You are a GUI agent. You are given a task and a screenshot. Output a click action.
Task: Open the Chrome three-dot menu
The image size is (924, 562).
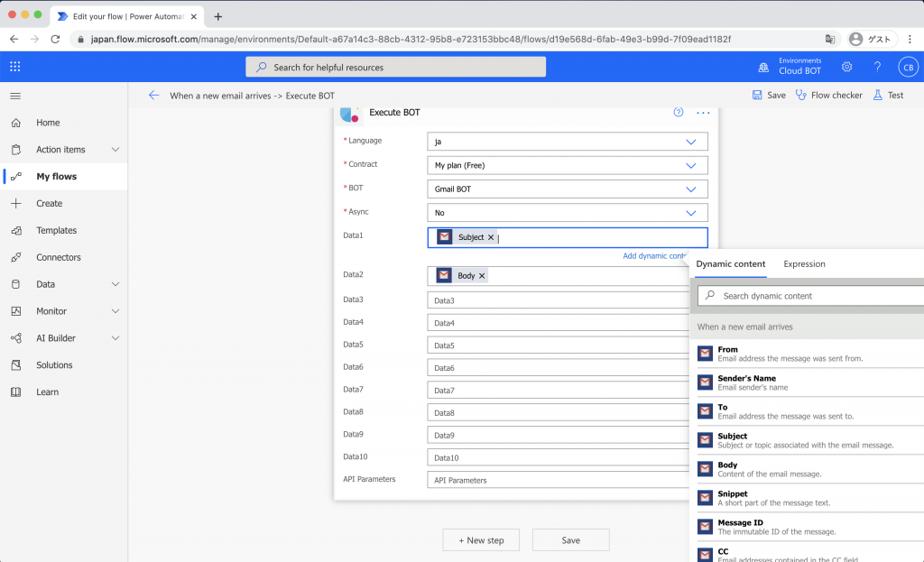click(910, 40)
